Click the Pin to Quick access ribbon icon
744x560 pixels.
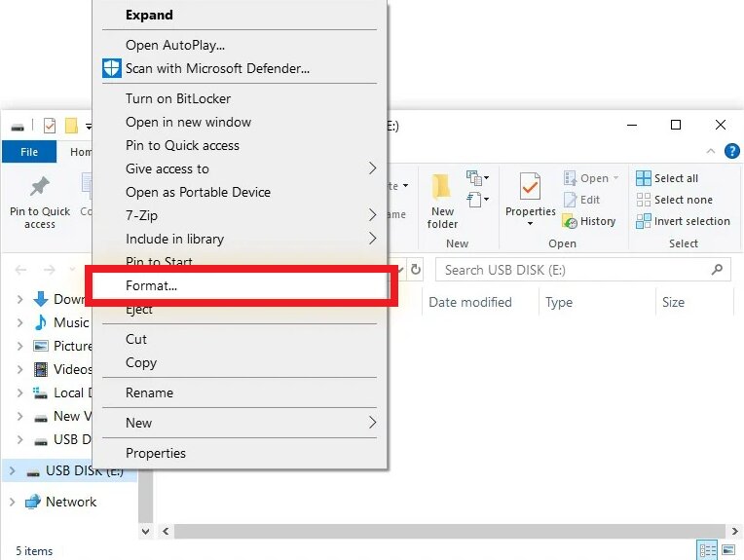tap(40, 187)
